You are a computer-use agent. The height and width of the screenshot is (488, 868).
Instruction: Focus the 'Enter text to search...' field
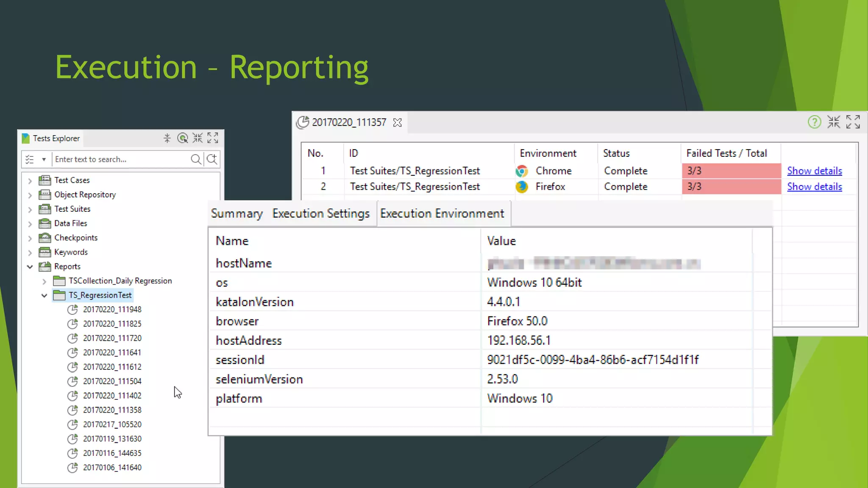tap(121, 159)
